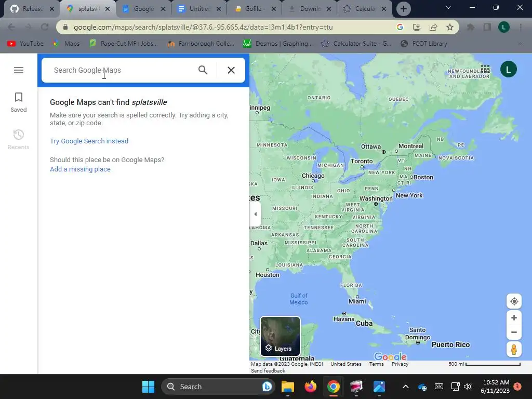This screenshot has width=532, height=399.
Task: Click the taskbar Search box
Action: [217, 387]
